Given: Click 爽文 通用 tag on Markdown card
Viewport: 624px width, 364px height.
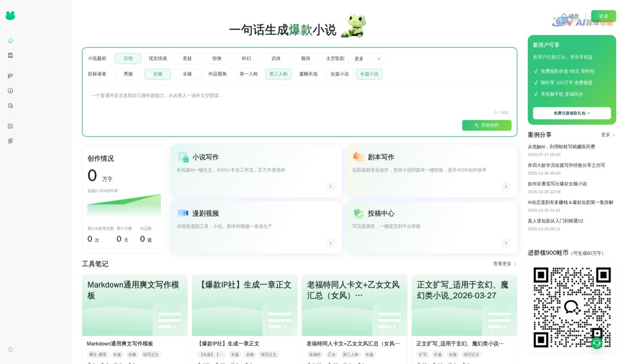Looking at the screenshot, I should tap(97, 355).
